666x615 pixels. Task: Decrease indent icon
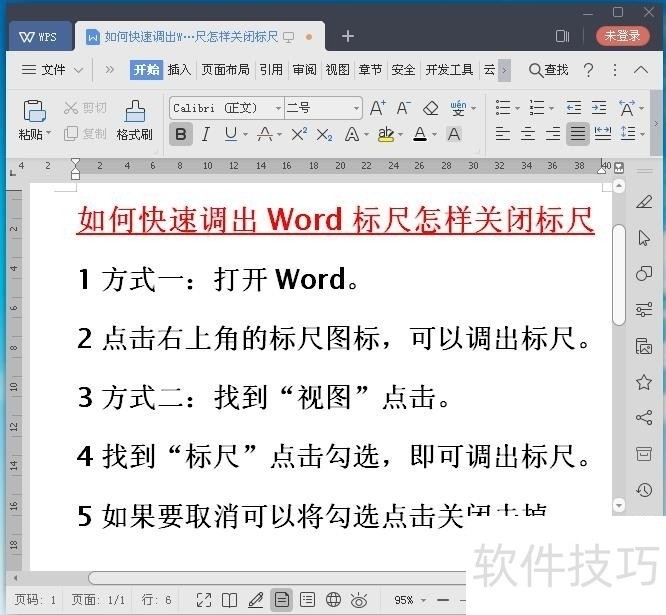(x=574, y=108)
